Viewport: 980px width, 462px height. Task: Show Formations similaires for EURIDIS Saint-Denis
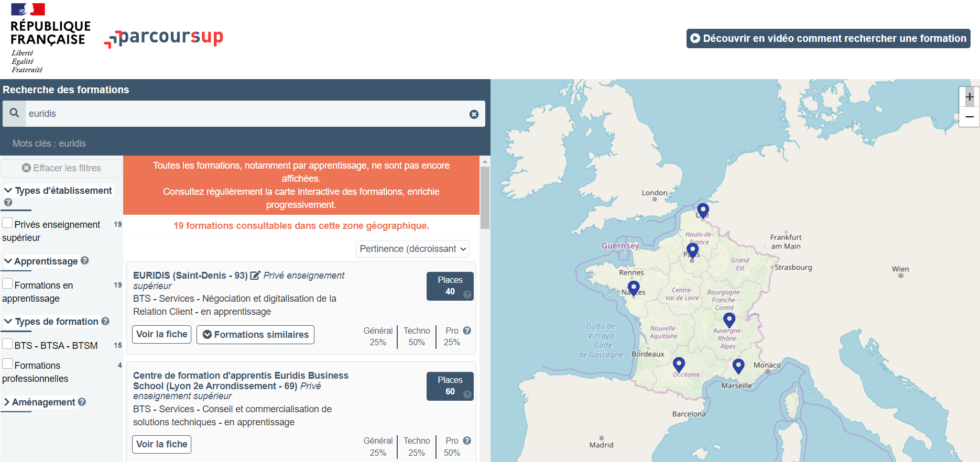click(255, 335)
